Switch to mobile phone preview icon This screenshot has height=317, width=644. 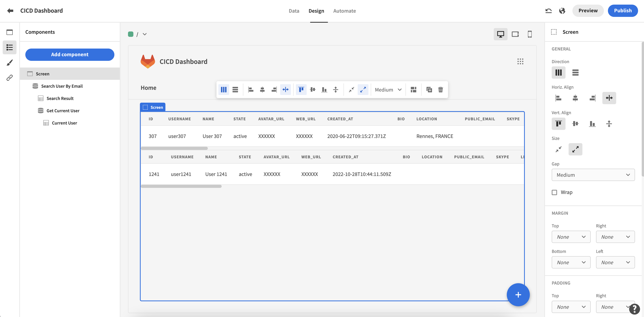click(x=529, y=34)
